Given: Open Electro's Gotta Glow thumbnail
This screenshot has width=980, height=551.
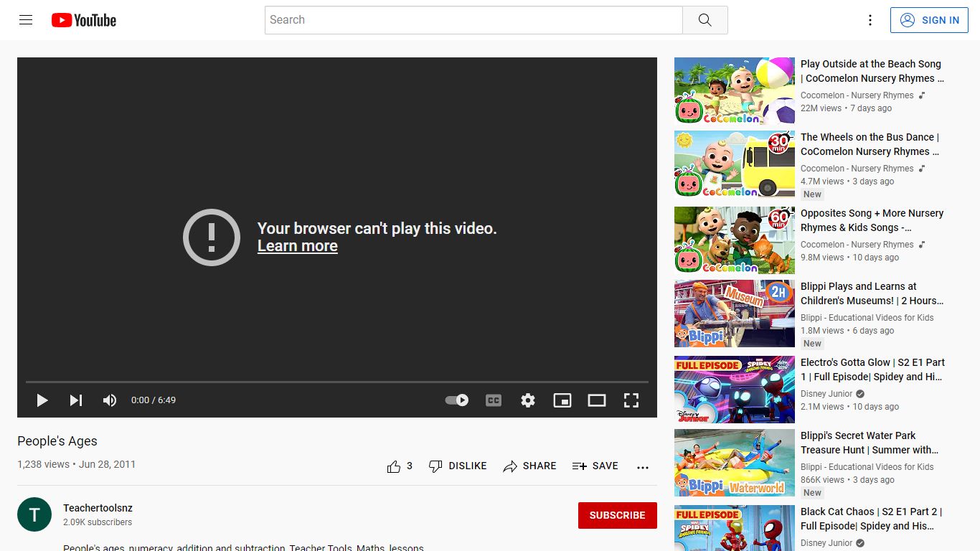Looking at the screenshot, I should (x=735, y=390).
